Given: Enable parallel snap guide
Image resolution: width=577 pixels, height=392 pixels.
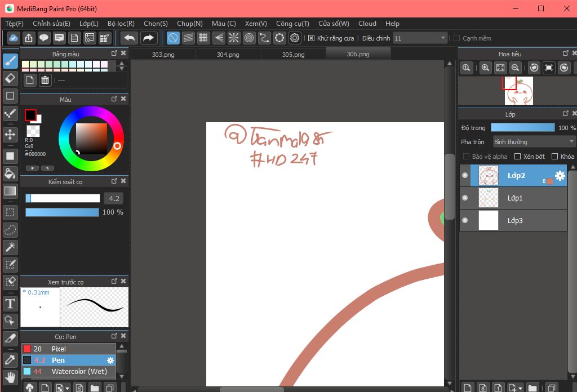Looking at the screenshot, I should tap(188, 38).
